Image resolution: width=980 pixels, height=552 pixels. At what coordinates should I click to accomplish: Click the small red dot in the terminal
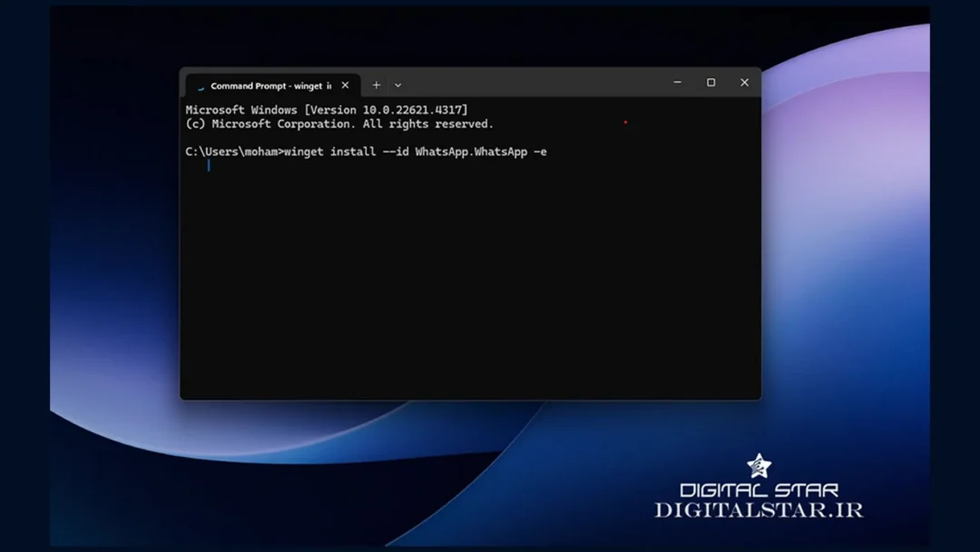(x=625, y=123)
